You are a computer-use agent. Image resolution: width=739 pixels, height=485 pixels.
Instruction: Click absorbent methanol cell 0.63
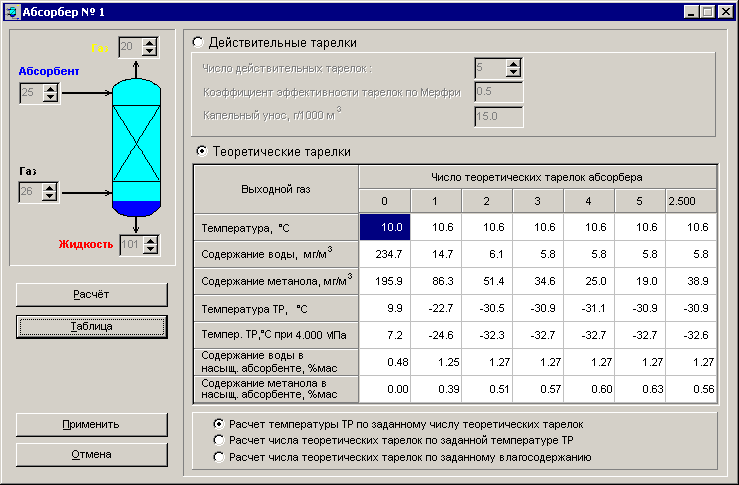(640, 389)
